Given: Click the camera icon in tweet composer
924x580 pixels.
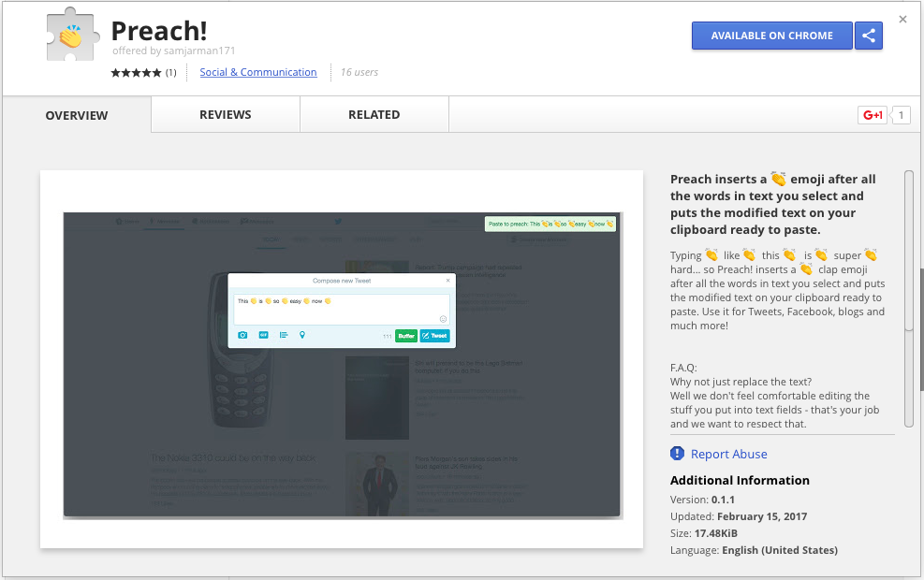Looking at the screenshot, I should [x=242, y=335].
